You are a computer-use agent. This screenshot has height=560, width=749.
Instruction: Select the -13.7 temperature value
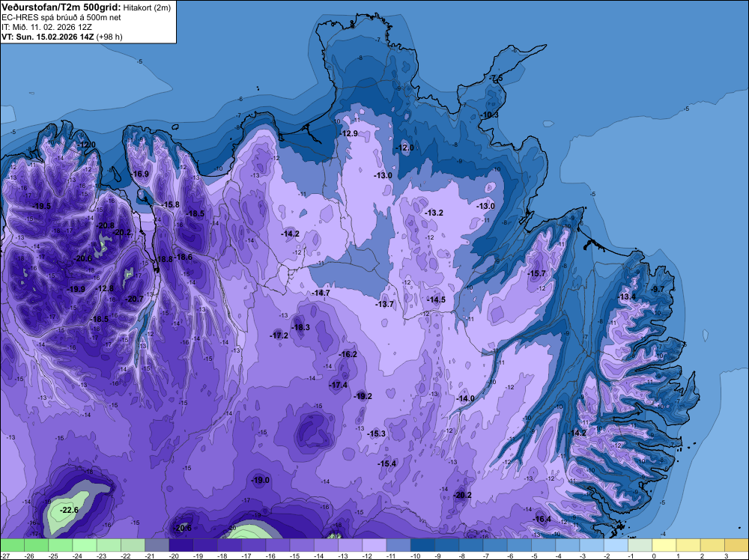[384, 304]
